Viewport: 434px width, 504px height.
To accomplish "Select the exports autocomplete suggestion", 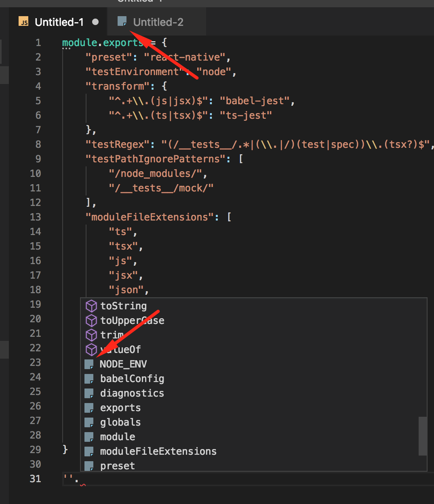I will point(120,407).
